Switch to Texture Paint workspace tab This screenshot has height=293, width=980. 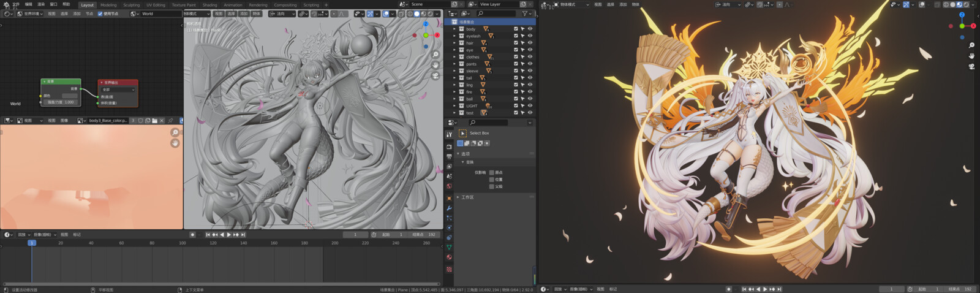pos(184,5)
